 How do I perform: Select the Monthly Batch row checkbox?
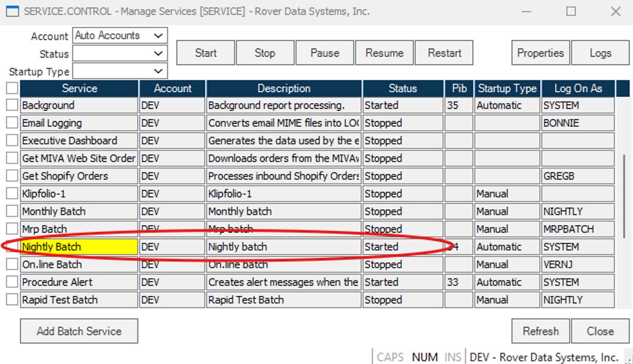(x=12, y=211)
